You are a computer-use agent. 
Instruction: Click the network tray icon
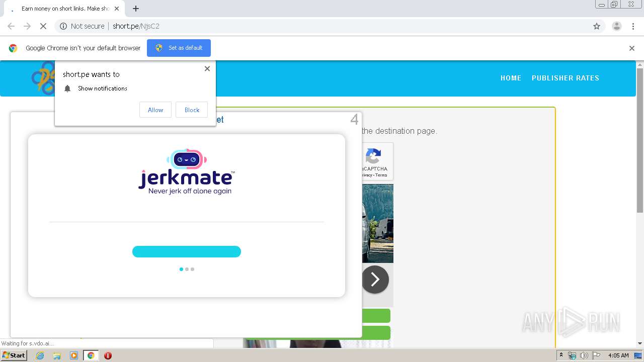click(572, 355)
